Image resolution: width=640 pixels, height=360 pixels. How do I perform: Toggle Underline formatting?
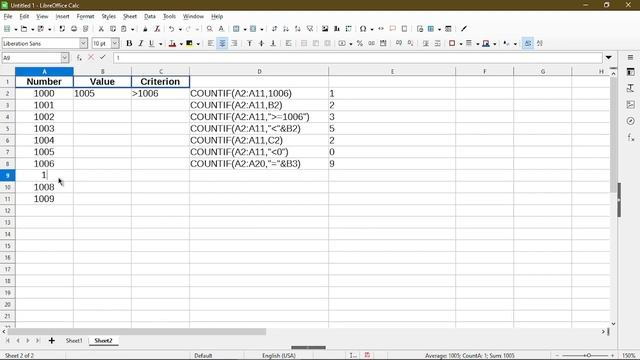coord(152,43)
